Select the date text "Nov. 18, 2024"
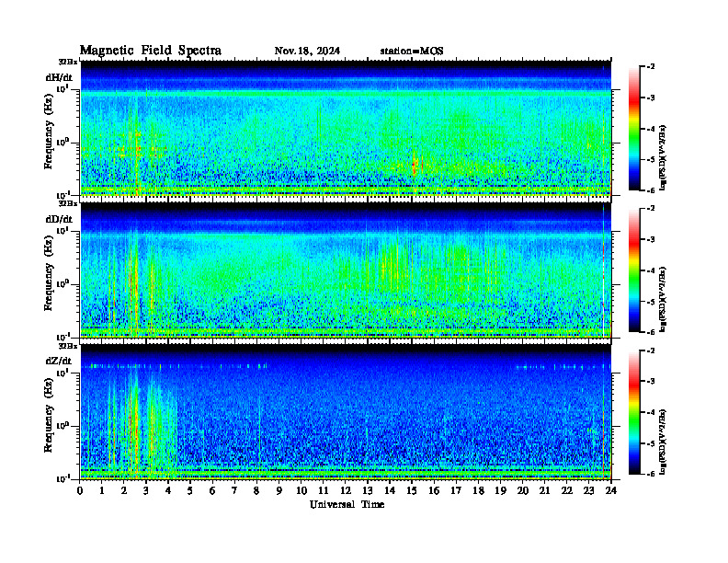Screen dimensions: 728x563 pos(307,51)
